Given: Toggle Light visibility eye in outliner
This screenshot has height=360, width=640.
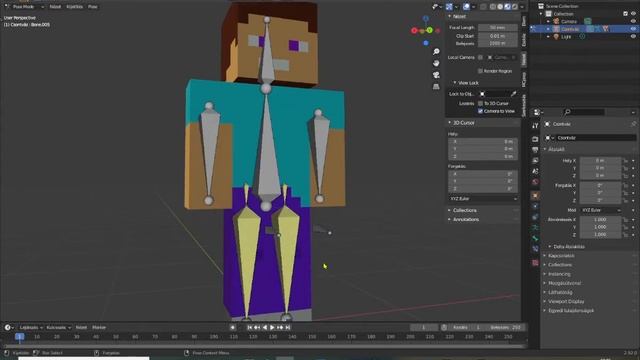Looking at the screenshot, I should 633,37.
